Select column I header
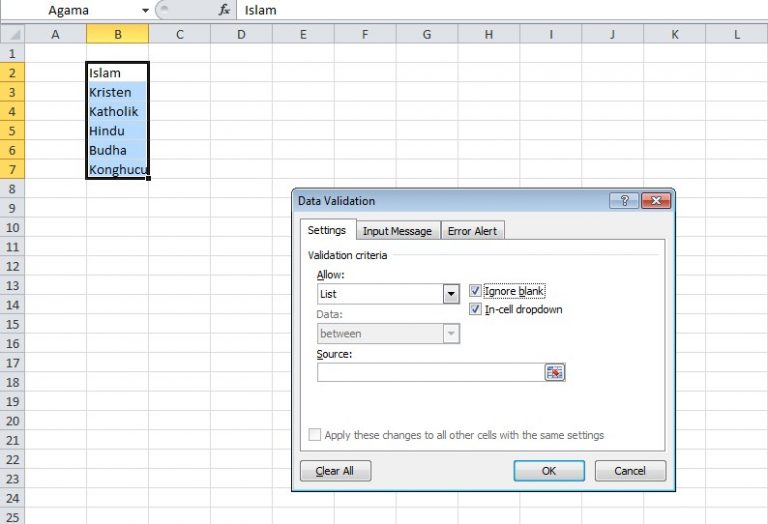The image size is (768, 524). (x=551, y=34)
